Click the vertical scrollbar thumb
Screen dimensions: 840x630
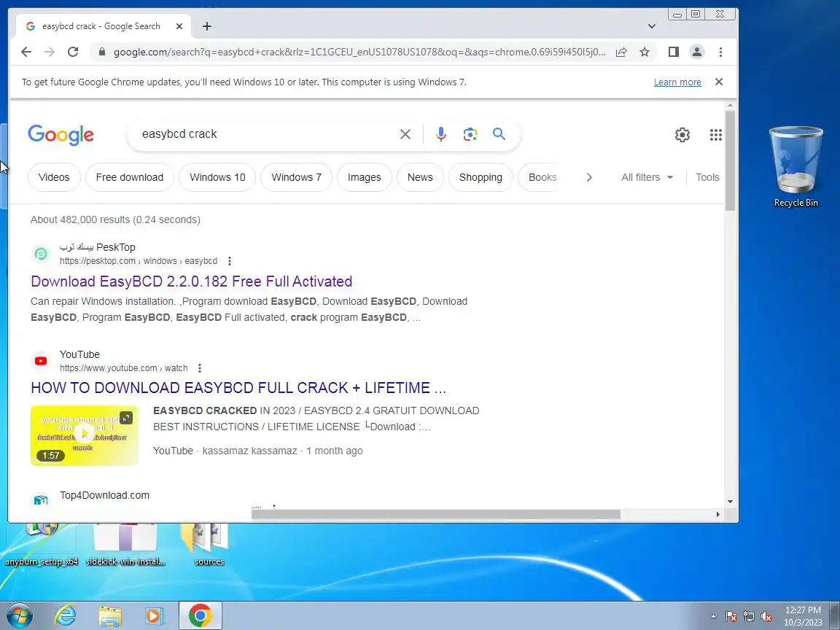pyautogui.click(x=730, y=160)
